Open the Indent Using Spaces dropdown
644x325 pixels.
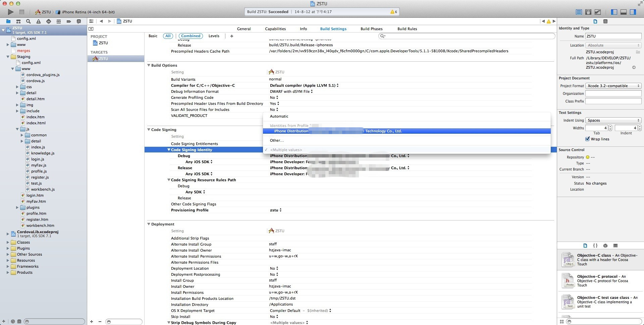point(613,120)
